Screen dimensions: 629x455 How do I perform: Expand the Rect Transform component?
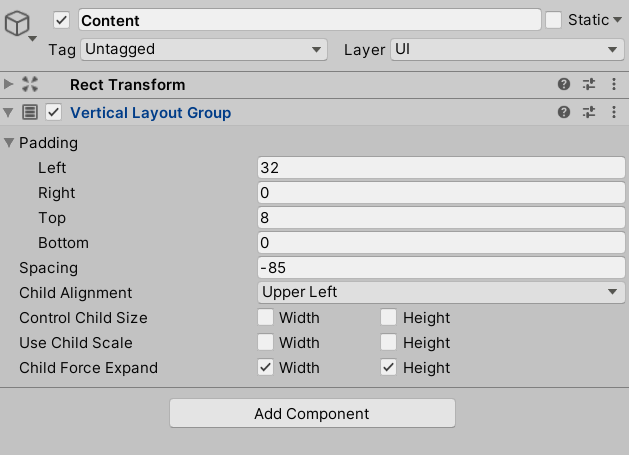coord(10,85)
